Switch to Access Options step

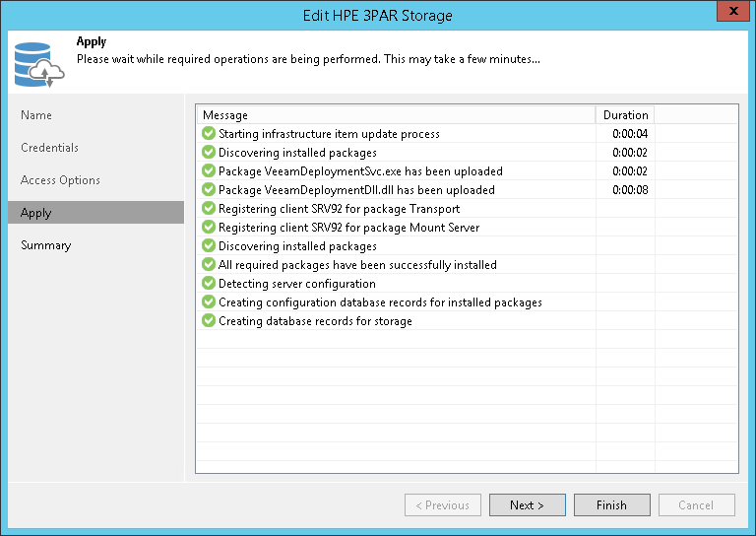[60, 180]
